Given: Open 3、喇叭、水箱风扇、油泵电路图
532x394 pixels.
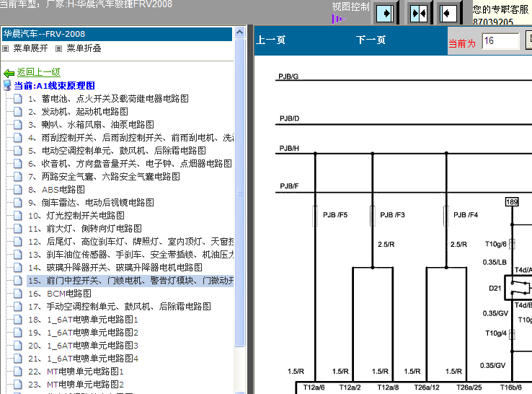Looking at the screenshot, I should coord(91,125).
